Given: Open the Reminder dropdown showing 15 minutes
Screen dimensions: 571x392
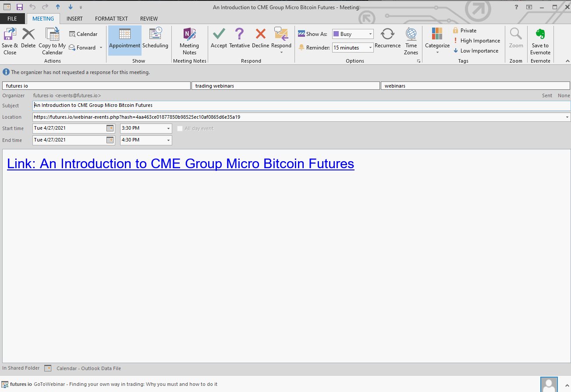Looking at the screenshot, I should click(x=352, y=48).
